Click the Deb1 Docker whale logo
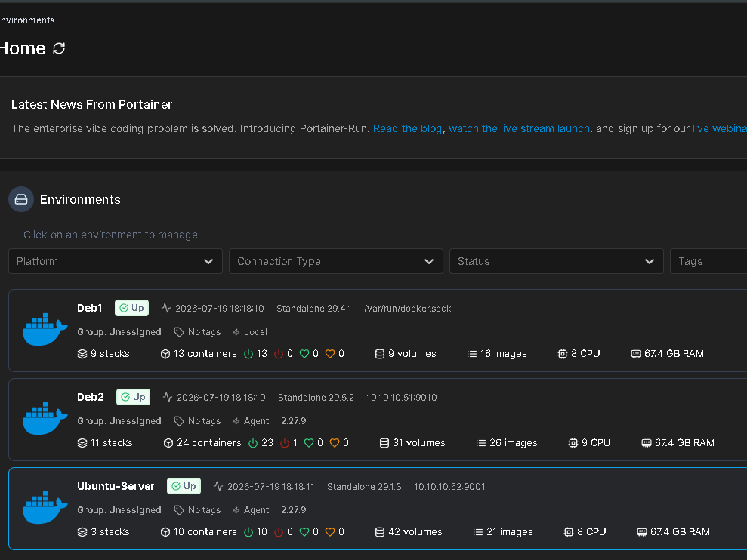Viewport: 747px width, 560px height. tap(45, 329)
